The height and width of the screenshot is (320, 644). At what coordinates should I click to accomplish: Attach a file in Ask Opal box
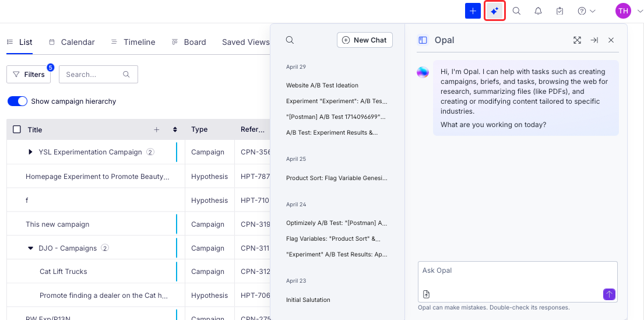click(x=426, y=294)
